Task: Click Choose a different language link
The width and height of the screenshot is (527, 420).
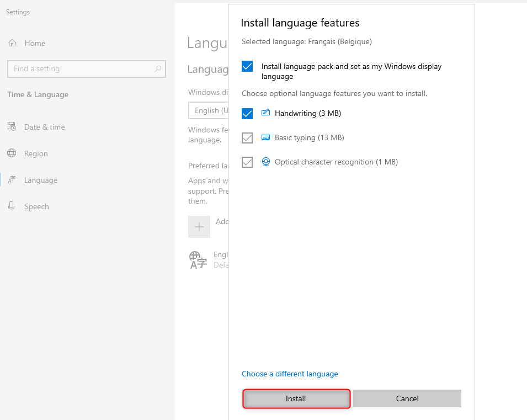Action: 290,374
